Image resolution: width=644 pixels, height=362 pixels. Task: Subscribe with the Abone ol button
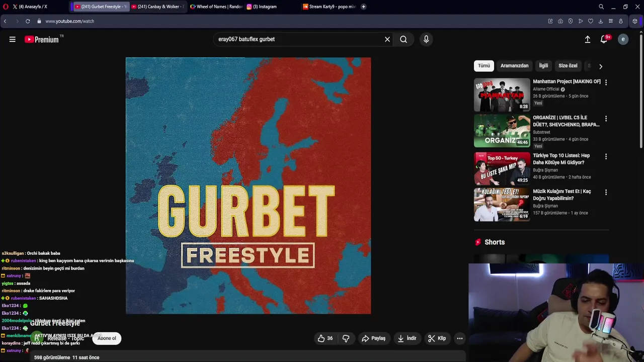(107, 338)
